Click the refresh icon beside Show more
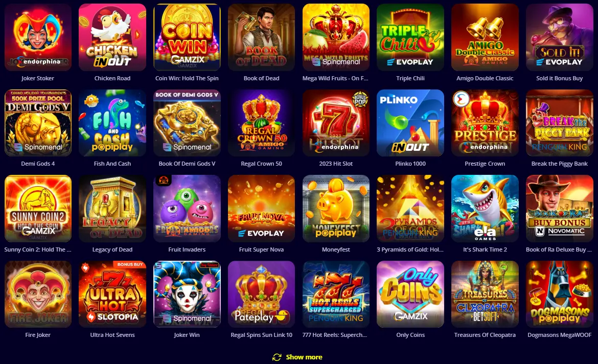The image size is (598, 364). point(277,357)
